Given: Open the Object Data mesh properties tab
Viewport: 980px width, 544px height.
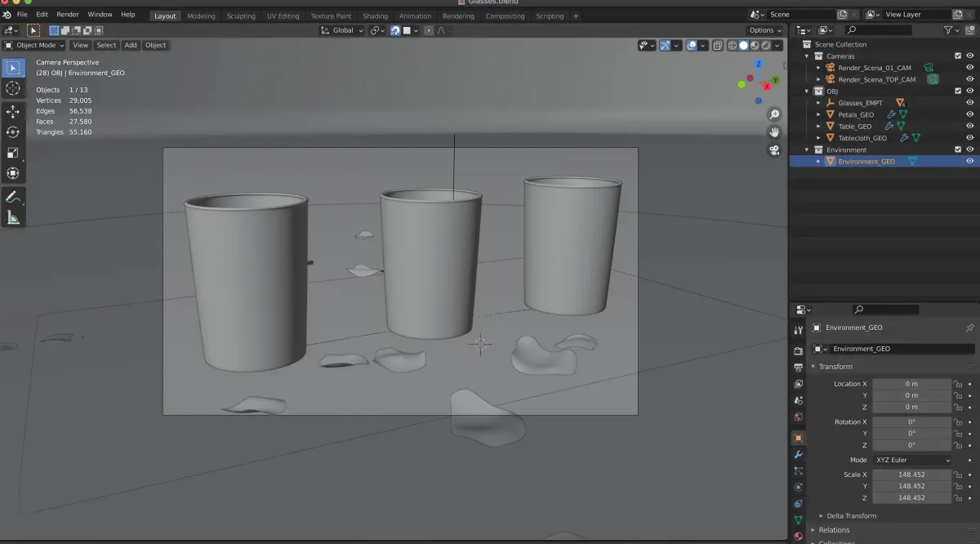Looking at the screenshot, I should click(x=799, y=519).
